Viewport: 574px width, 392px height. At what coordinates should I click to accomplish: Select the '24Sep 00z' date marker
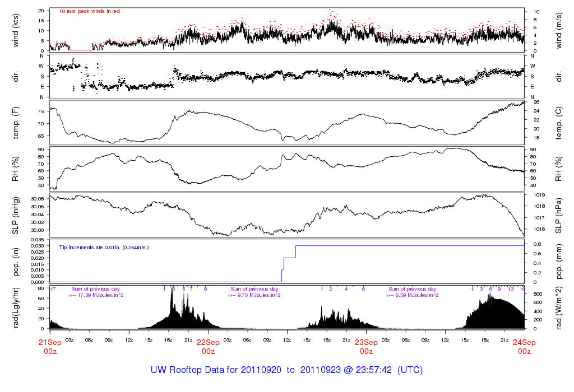click(524, 347)
